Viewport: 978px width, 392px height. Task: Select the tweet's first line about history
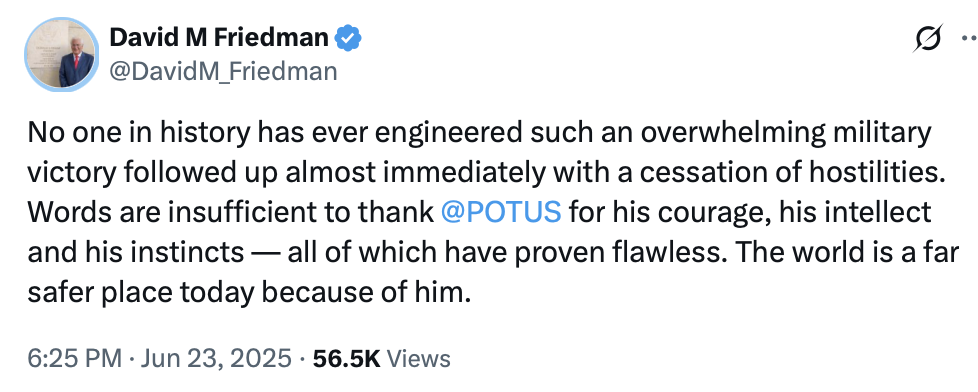pos(479,134)
